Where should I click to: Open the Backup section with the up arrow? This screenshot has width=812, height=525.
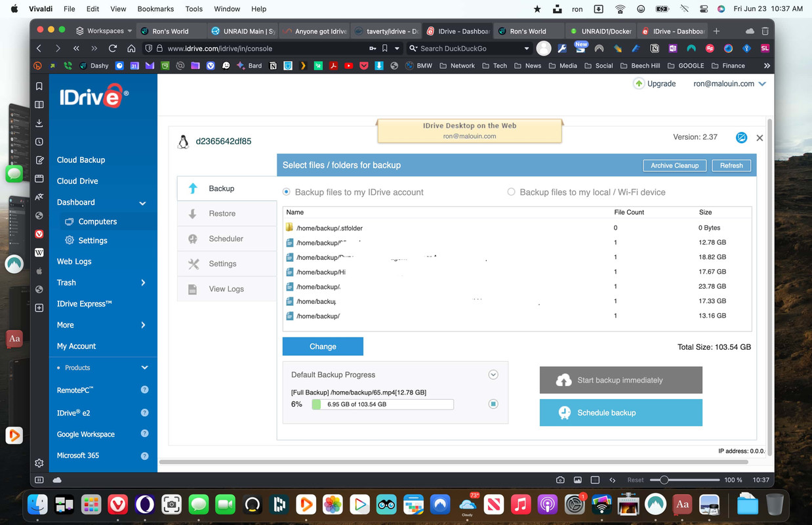[227, 188]
